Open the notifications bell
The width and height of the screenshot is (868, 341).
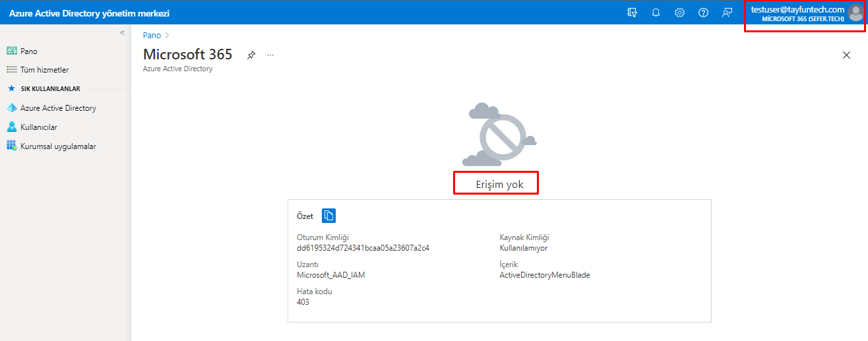(x=656, y=13)
